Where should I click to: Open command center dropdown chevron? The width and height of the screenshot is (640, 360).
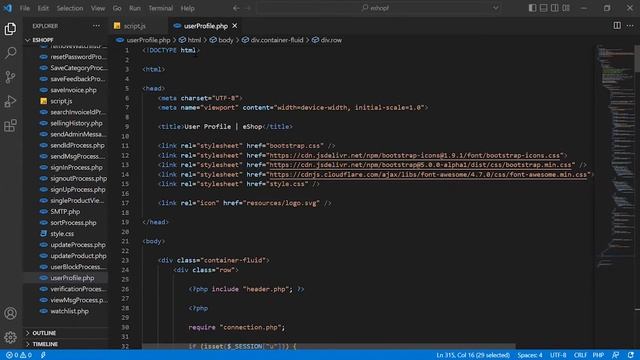(x=496, y=8)
